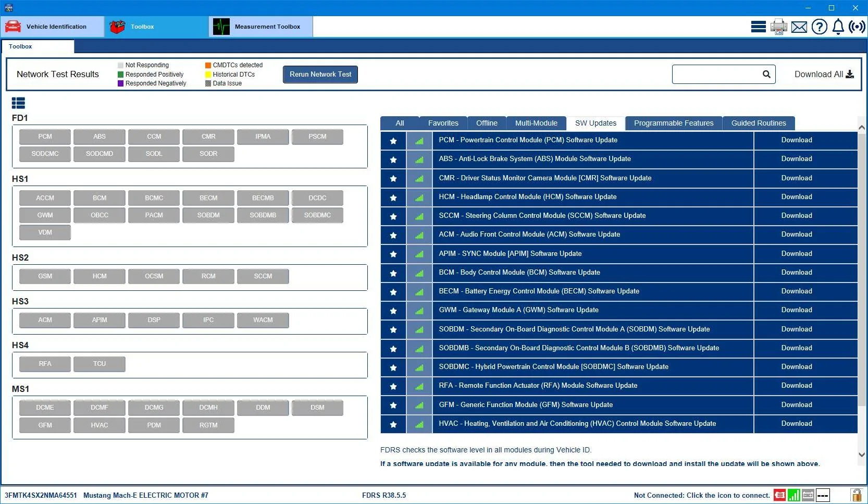Show the All tools tab

pyautogui.click(x=400, y=124)
